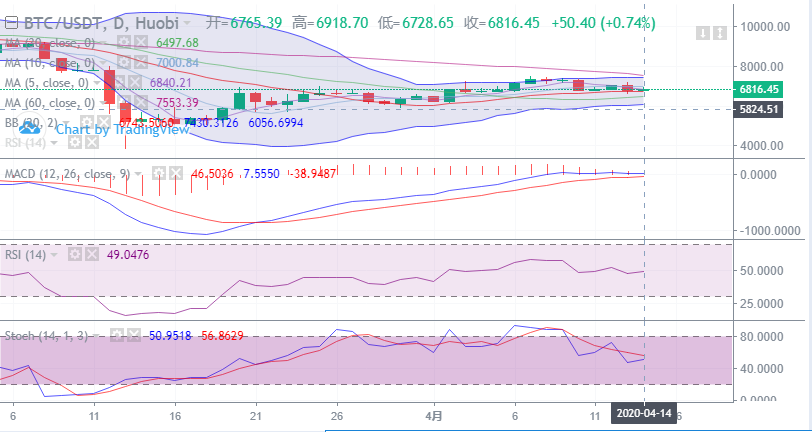This screenshot has height=432, width=812.
Task: Open gear for RSI (14) showing 49.0476
Action: (75, 254)
